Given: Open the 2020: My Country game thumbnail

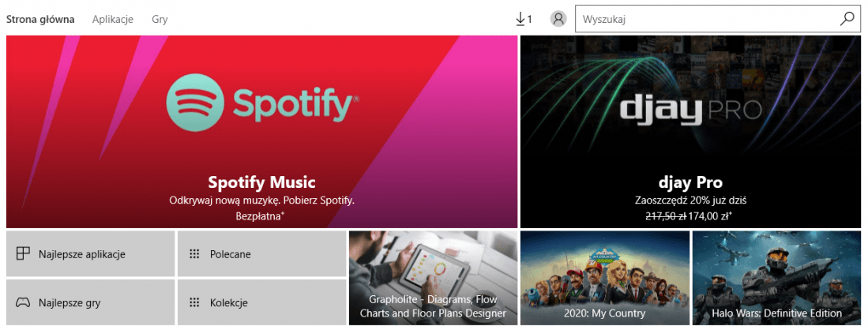Looking at the screenshot, I should (x=604, y=278).
